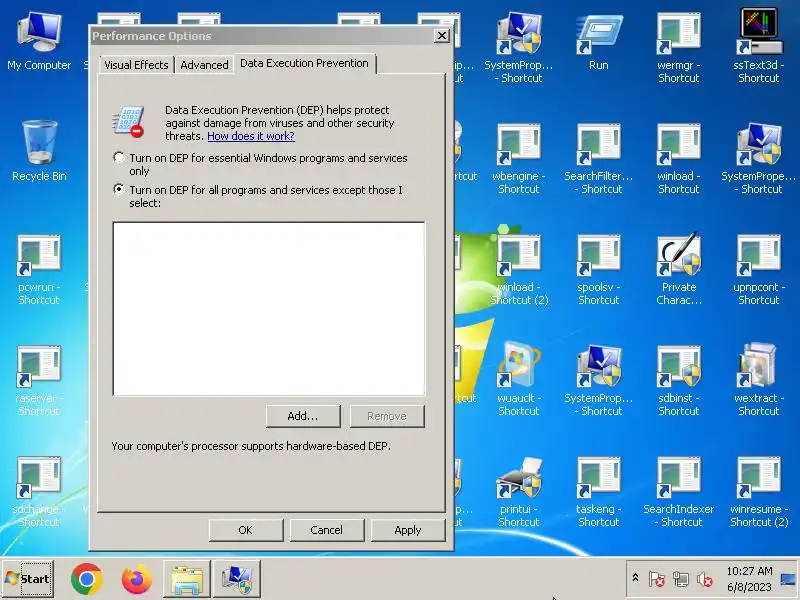800x600 pixels.
Task: Open Windows Explorer from taskbar
Action: [187, 579]
